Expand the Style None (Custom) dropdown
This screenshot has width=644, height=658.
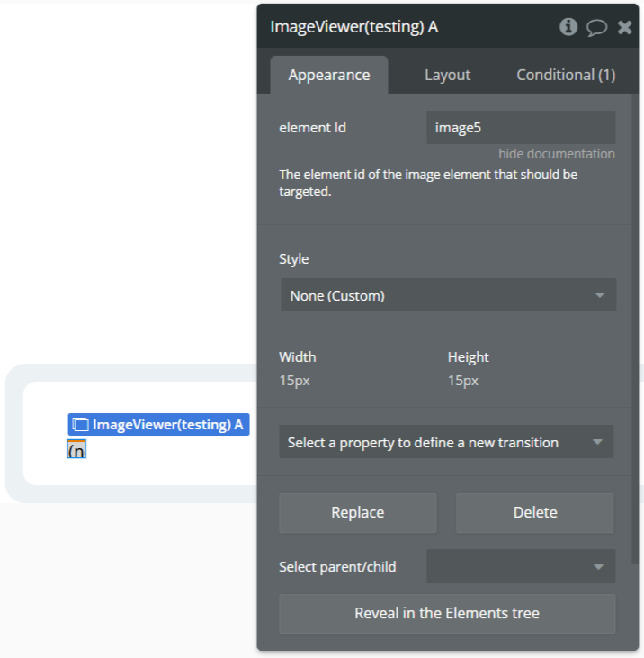click(448, 295)
